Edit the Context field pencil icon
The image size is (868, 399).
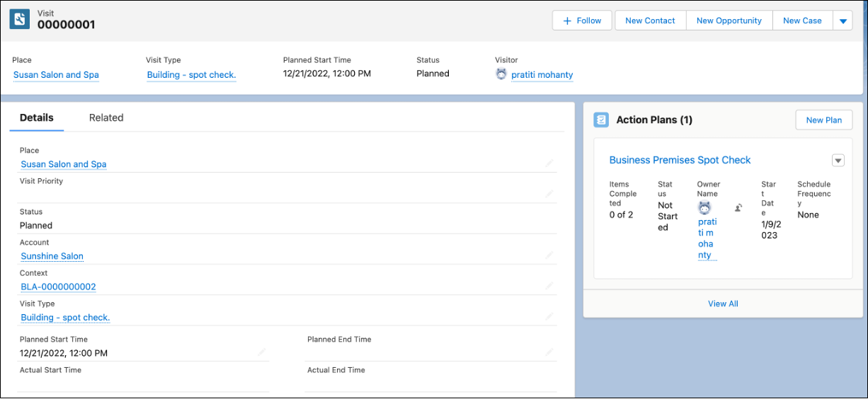point(549,286)
